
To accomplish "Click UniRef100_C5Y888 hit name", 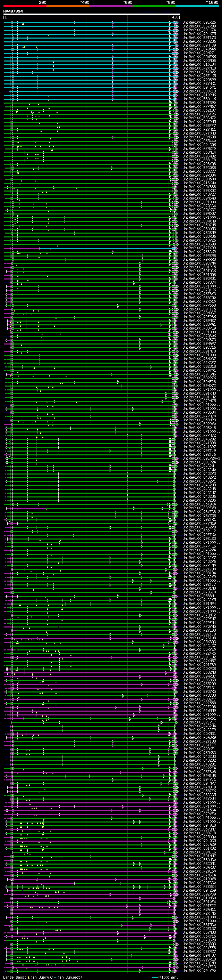I will pos(199,187).
